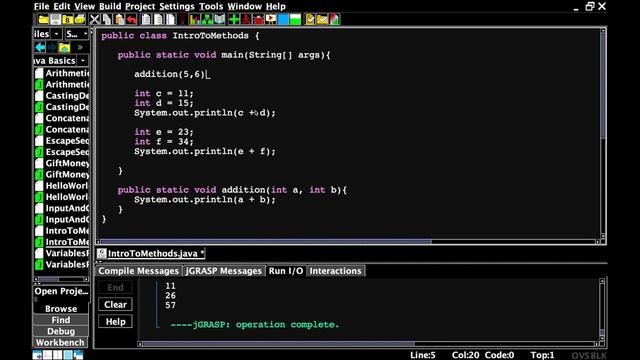Click the last red-green page toolbar icon
640x360 pixels.
tap(334, 19)
